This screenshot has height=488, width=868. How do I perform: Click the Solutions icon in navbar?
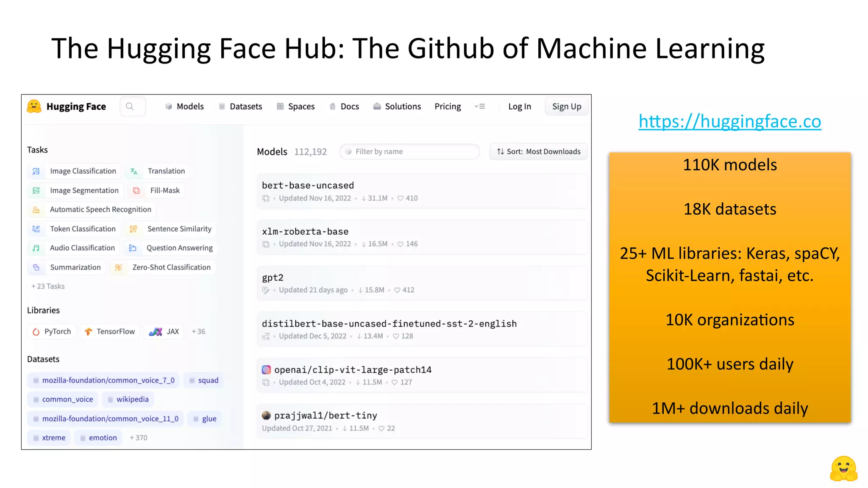[x=377, y=106]
